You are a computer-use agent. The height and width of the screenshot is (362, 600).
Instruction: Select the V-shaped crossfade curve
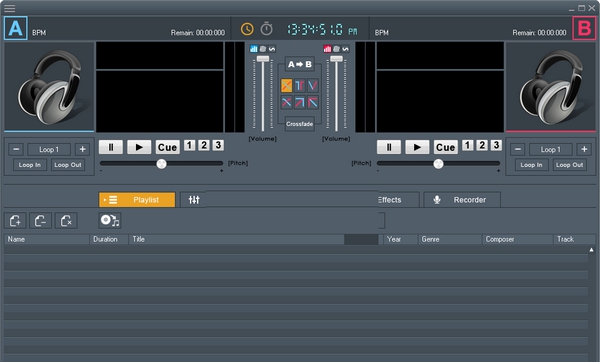point(313,85)
